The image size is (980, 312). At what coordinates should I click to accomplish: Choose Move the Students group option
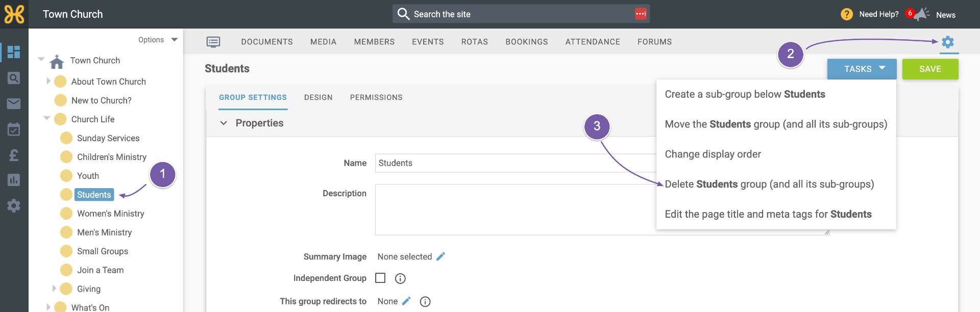coord(776,124)
